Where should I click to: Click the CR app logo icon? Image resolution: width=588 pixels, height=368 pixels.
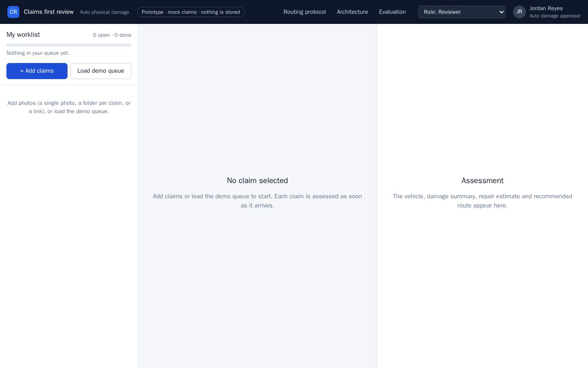[13, 12]
